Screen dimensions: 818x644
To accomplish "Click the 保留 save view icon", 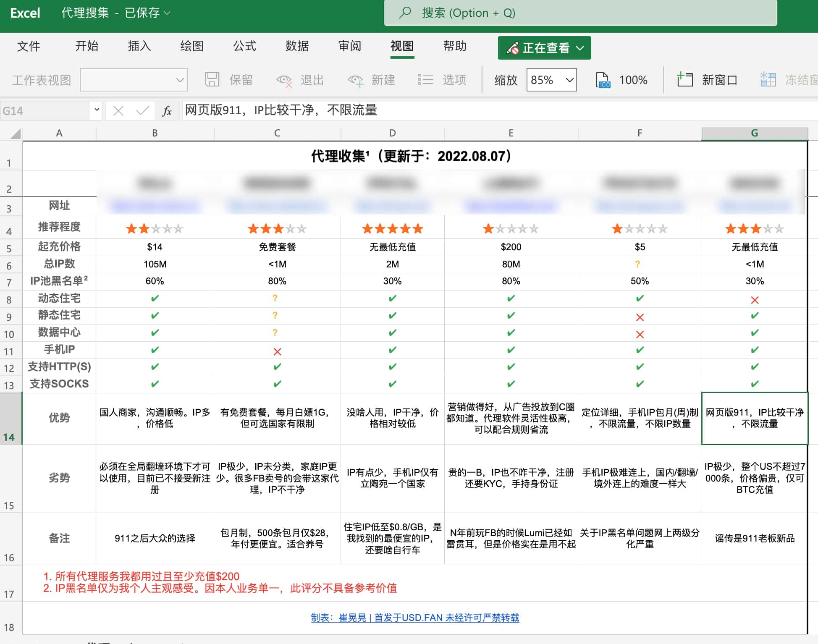I will click(x=212, y=79).
